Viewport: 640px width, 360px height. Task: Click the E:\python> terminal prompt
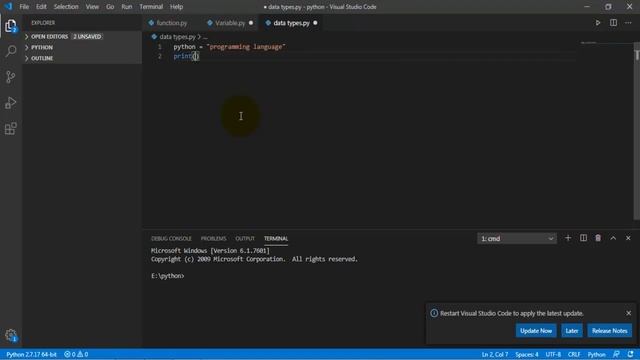tap(167, 276)
